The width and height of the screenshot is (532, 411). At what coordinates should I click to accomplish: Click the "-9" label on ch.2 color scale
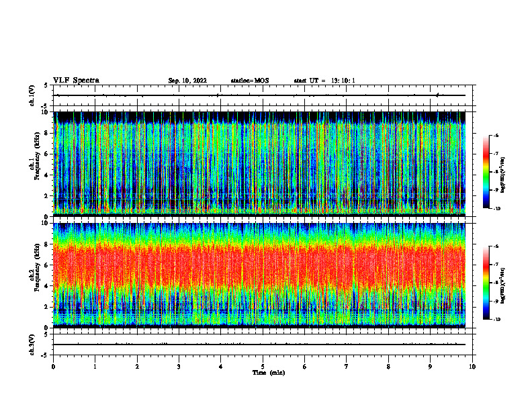coord(496,301)
